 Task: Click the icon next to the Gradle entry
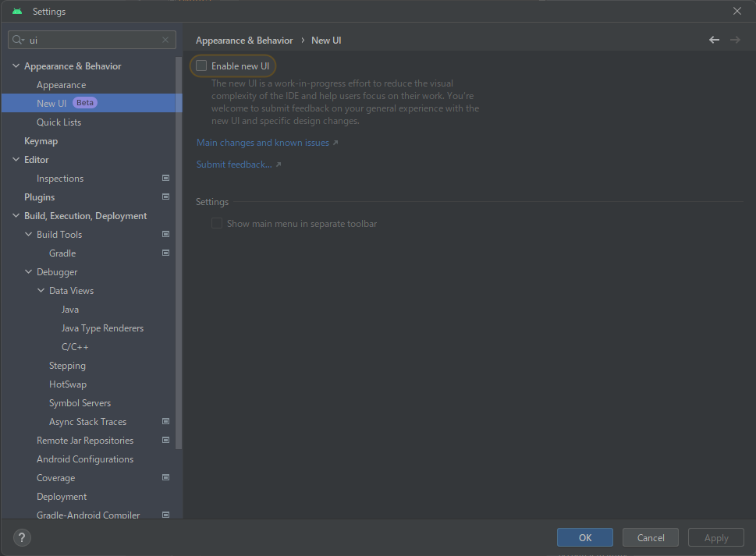click(x=165, y=253)
